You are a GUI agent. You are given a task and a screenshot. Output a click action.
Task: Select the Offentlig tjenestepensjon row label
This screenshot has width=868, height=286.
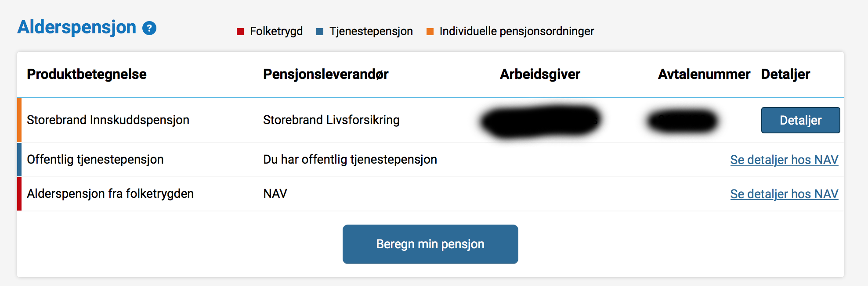95,159
